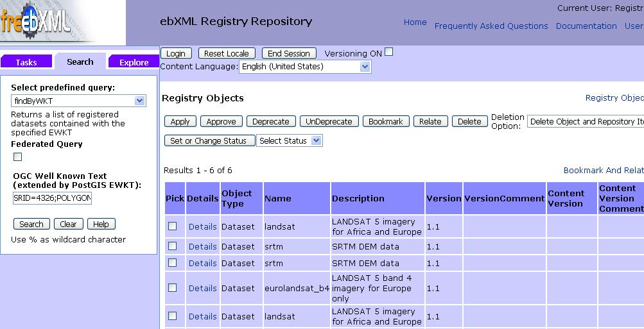Go to the Home link
This screenshot has height=329, width=644.
[x=415, y=22]
